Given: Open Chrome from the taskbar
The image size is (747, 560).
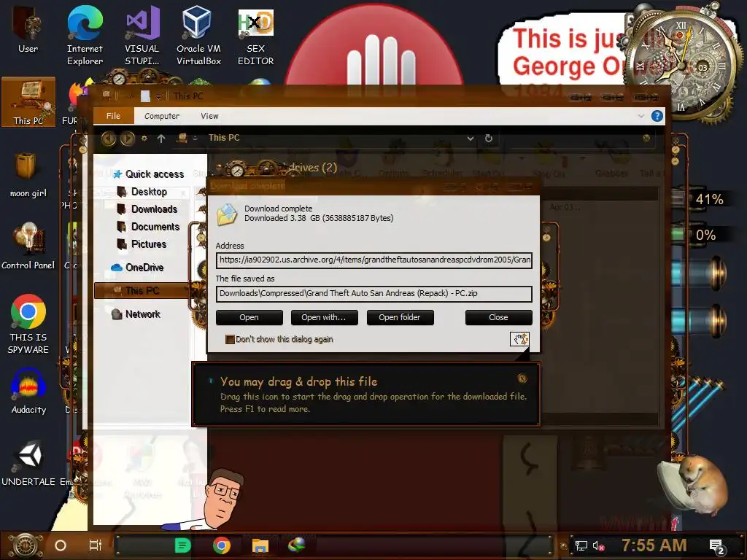Looking at the screenshot, I should click(222, 545).
